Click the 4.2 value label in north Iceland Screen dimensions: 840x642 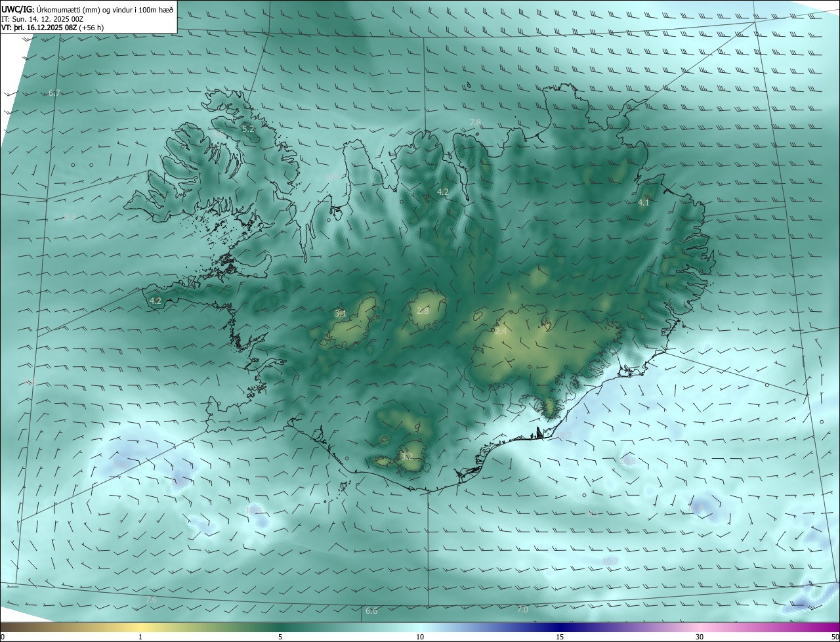point(443,192)
